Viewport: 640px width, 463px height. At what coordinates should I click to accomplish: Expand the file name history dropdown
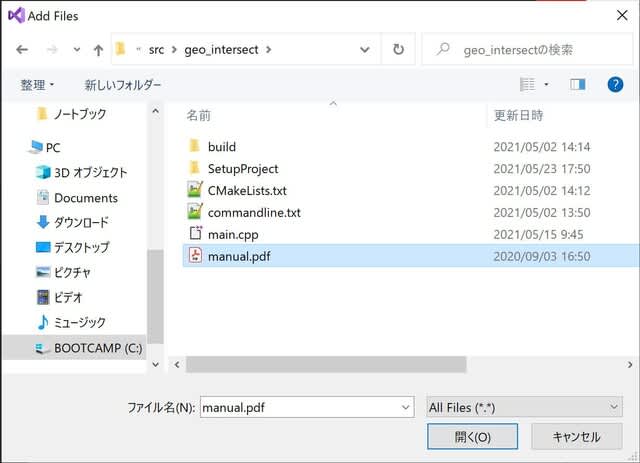click(x=404, y=407)
